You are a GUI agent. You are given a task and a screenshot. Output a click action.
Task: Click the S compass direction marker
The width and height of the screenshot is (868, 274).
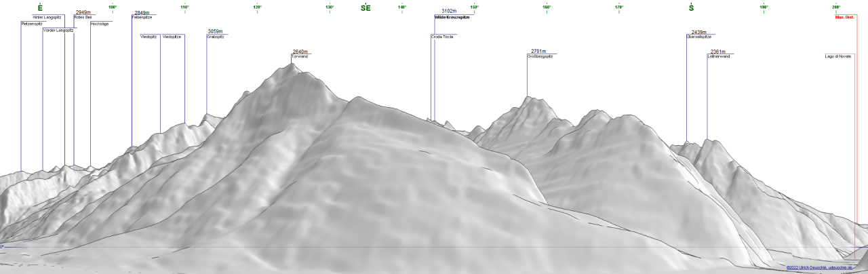pyautogui.click(x=691, y=8)
